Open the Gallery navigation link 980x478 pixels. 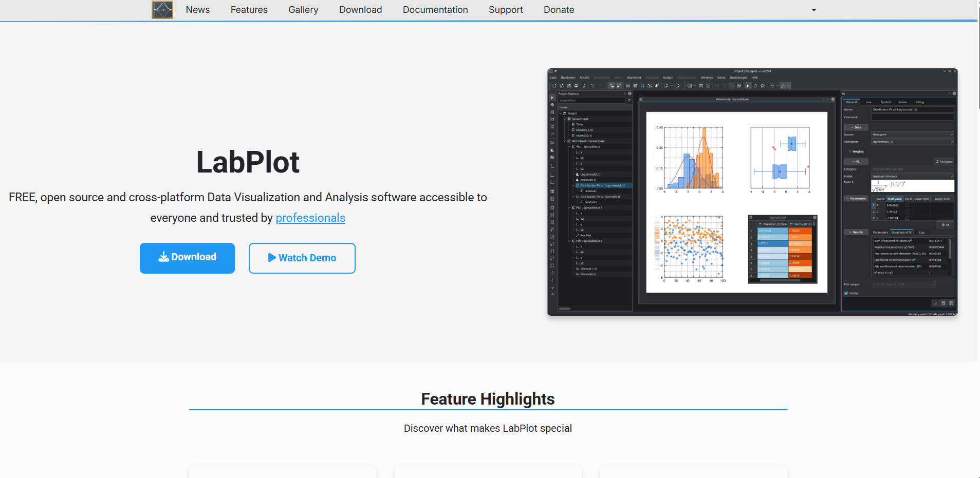pyautogui.click(x=303, y=10)
